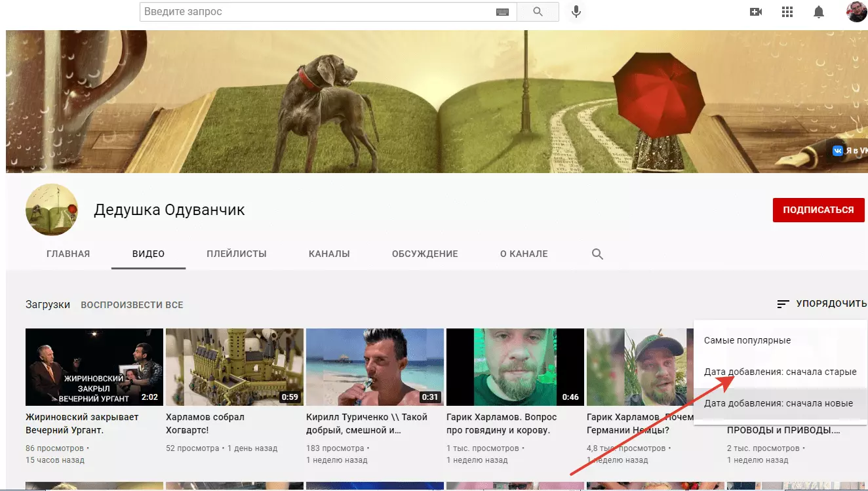The image size is (868, 491).
Task: Open the ПЛЕЙЛИСТЫ tab
Action: (237, 254)
